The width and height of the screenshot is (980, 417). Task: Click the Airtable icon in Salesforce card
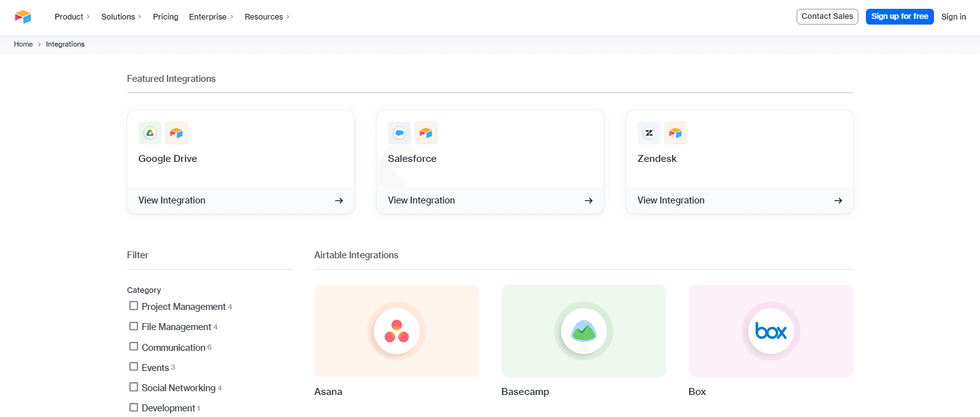click(426, 133)
